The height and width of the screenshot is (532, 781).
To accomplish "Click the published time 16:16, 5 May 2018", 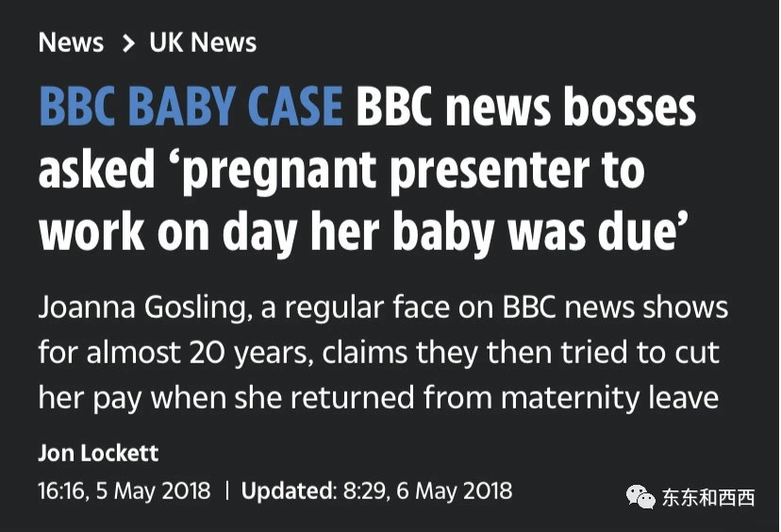I will [125, 490].
